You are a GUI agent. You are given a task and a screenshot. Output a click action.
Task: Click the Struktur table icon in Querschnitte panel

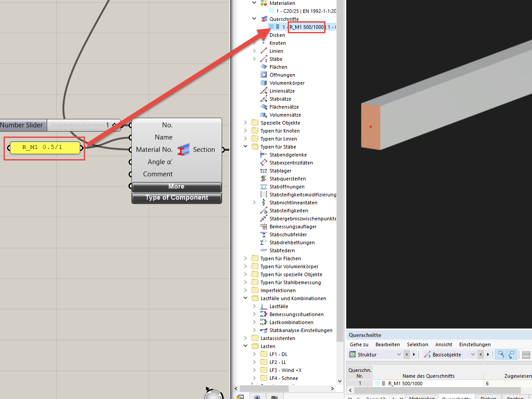pos(352,354)
